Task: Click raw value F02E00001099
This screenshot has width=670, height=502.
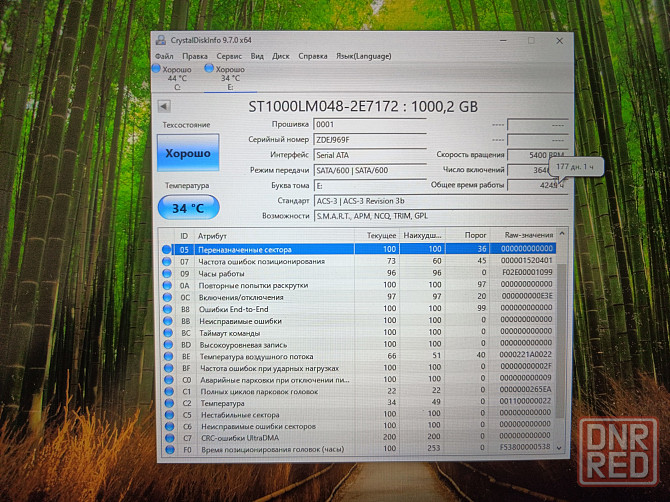Action: pyautogui.click(x=526, y=272)
